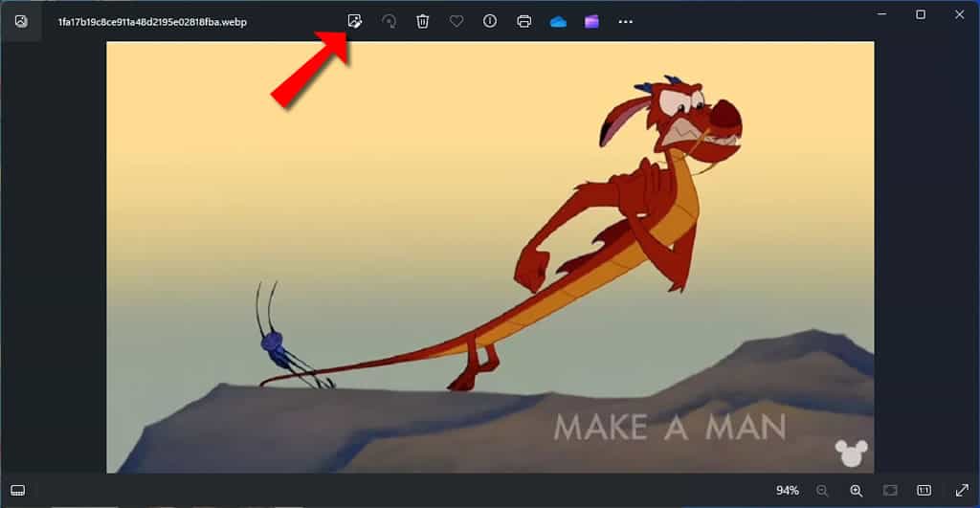This screenshot has height=508, width=980.
Task: Click the Mushu dragon image
Action: tap(490, 256)
